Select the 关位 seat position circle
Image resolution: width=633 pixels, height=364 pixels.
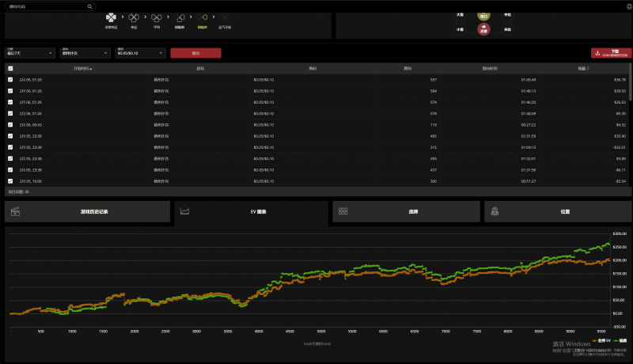(x=507, y=29)
